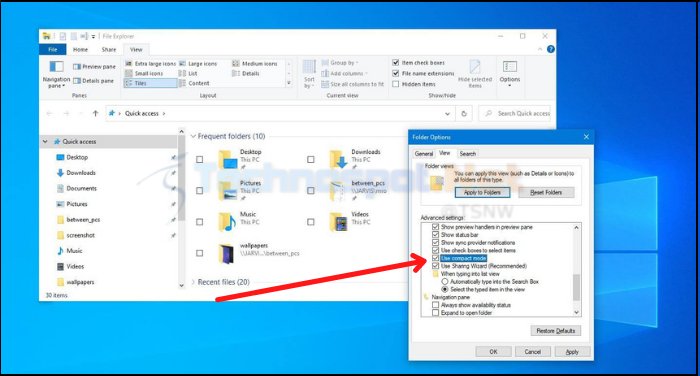Click Hide selected items
The height and width of the screenshot is (376, 700).
(475, 74)
